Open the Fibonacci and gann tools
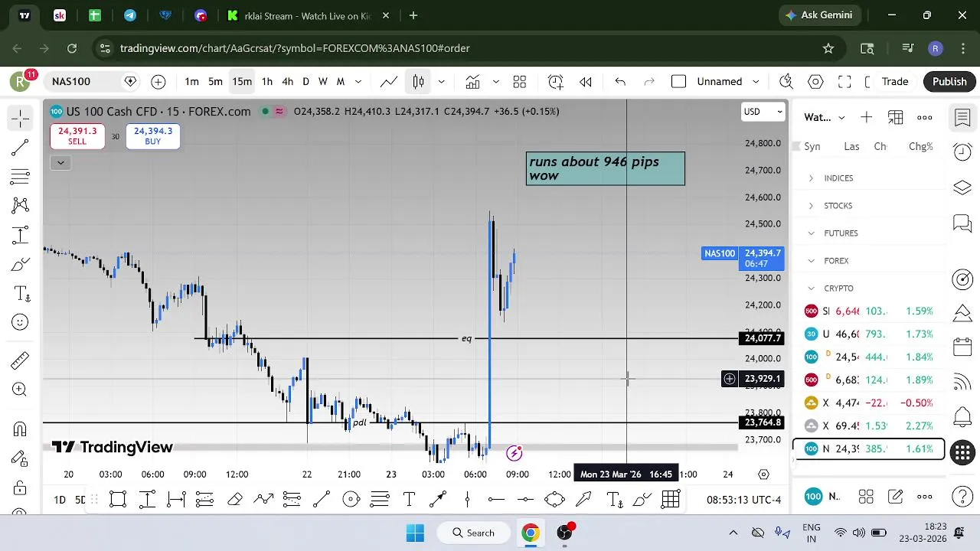Viewport: 980px width, 551px height. click(21, 176)
